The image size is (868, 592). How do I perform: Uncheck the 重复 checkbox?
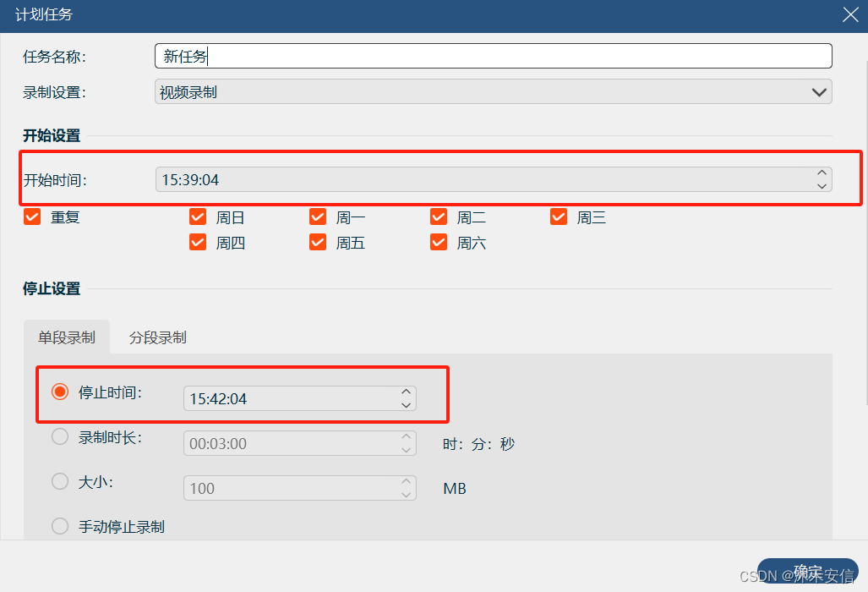[32, 217]
